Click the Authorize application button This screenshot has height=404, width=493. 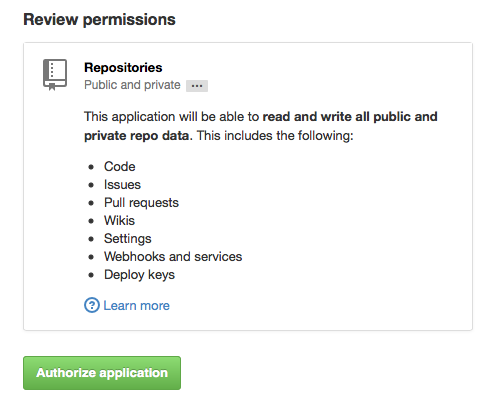point(102,373)
